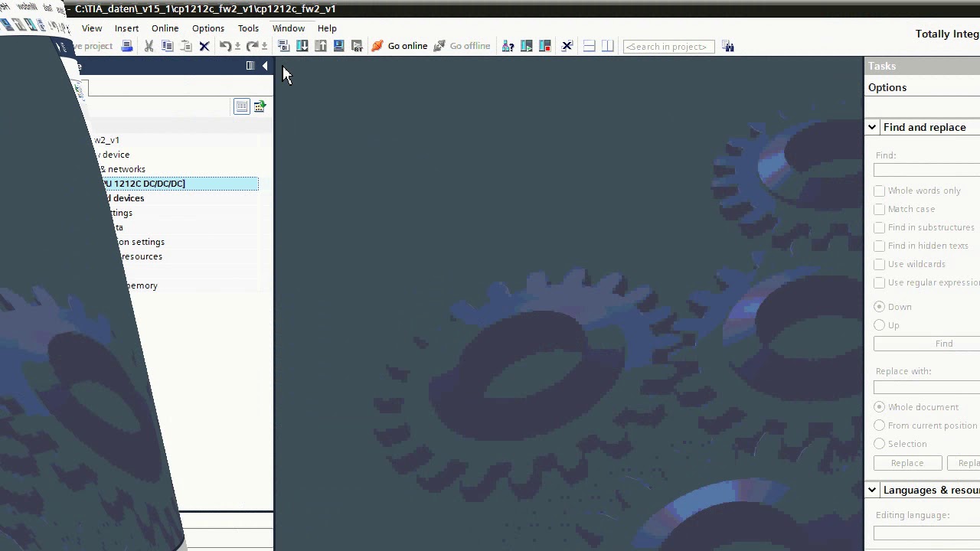Click the Delete X icon in the toolbar
This screenshot has height=551, width=980.
(x=204, y=46)
